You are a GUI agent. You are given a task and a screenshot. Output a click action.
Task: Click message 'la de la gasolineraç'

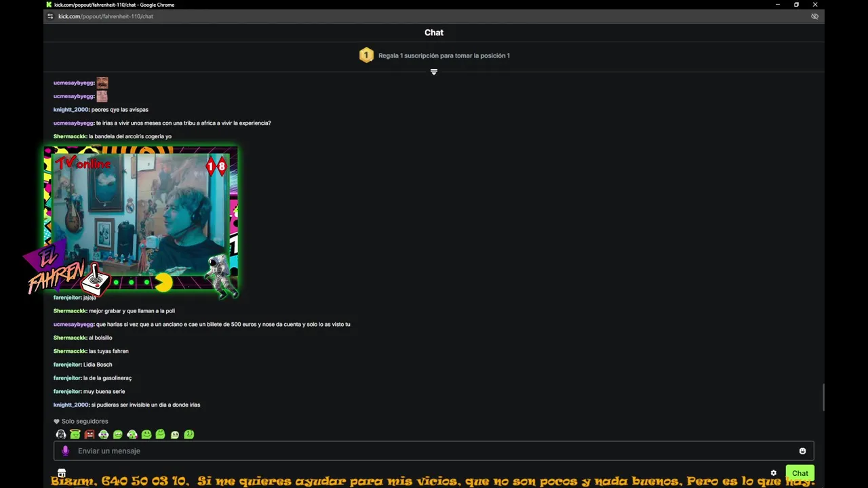[x=107, y=378]
